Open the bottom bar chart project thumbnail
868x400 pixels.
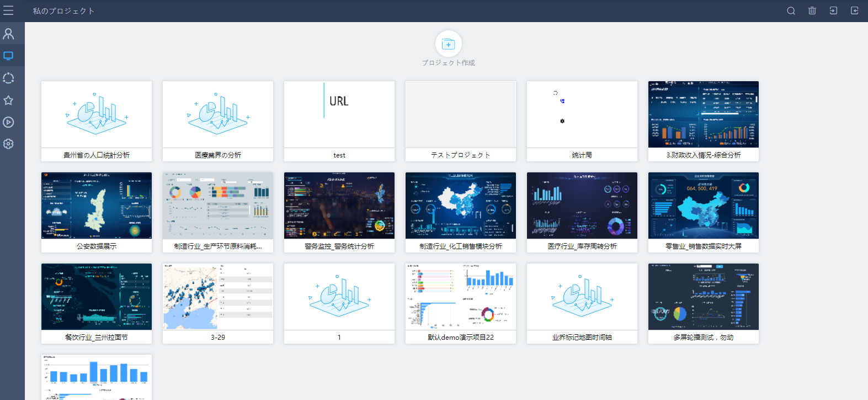[97, 377]
